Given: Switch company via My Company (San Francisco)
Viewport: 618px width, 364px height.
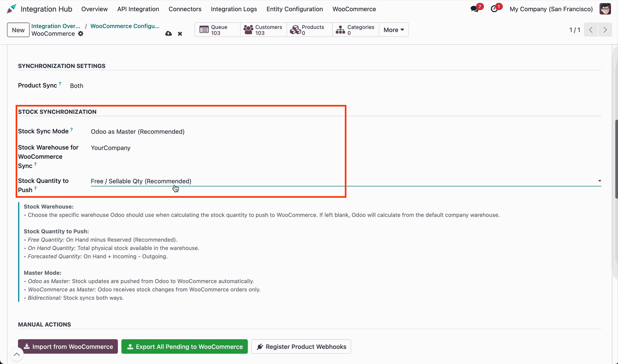Looking at the screenshot, I should pyautogui.click(x=551, y=9).
